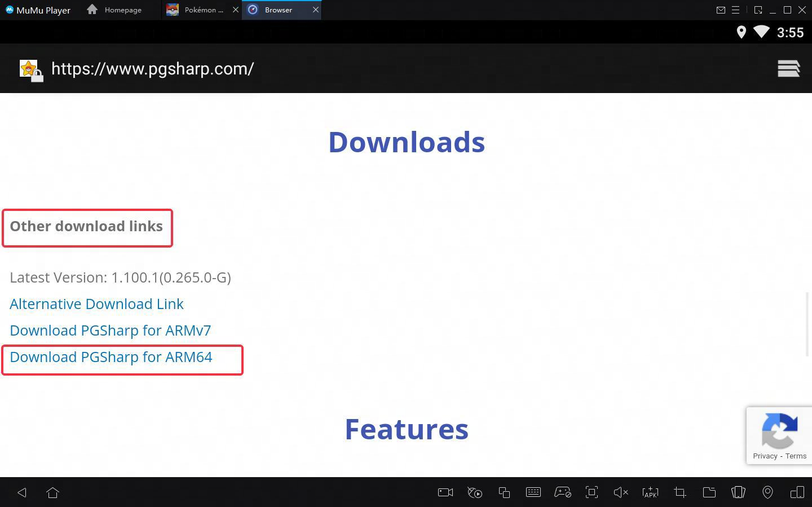Click the Wi-Fi status icon
This screenshot has height=507, width=812.
(761, 32)
